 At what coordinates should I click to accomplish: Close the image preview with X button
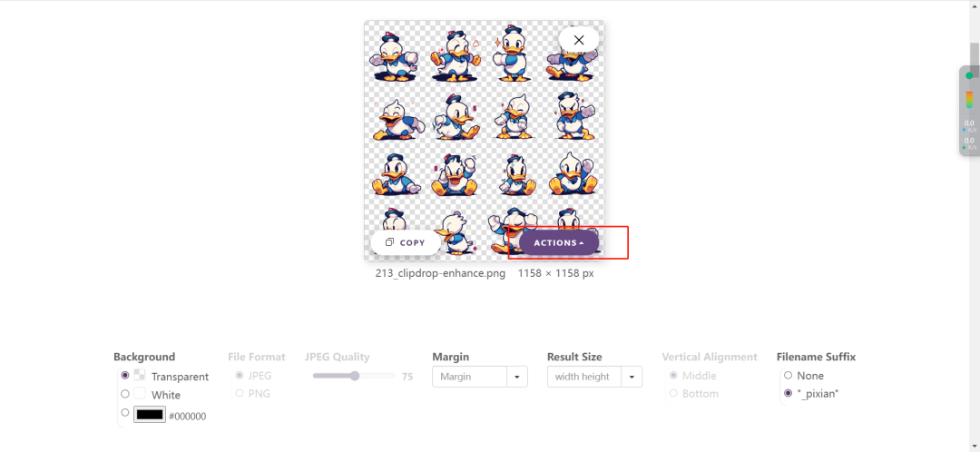[579, 40]
